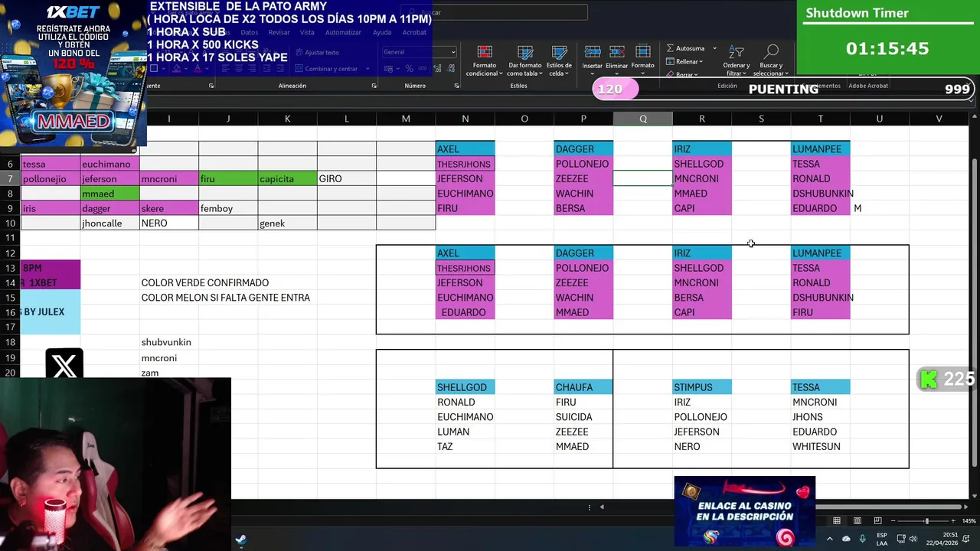Screen dimensions: 980x551
Task: Select column T header
Action: coord(820,119)
